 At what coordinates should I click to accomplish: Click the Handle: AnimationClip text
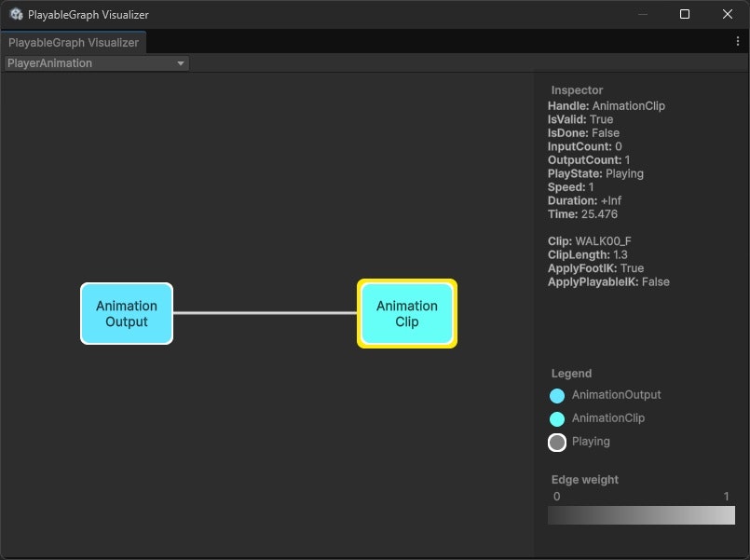[607, 105]
